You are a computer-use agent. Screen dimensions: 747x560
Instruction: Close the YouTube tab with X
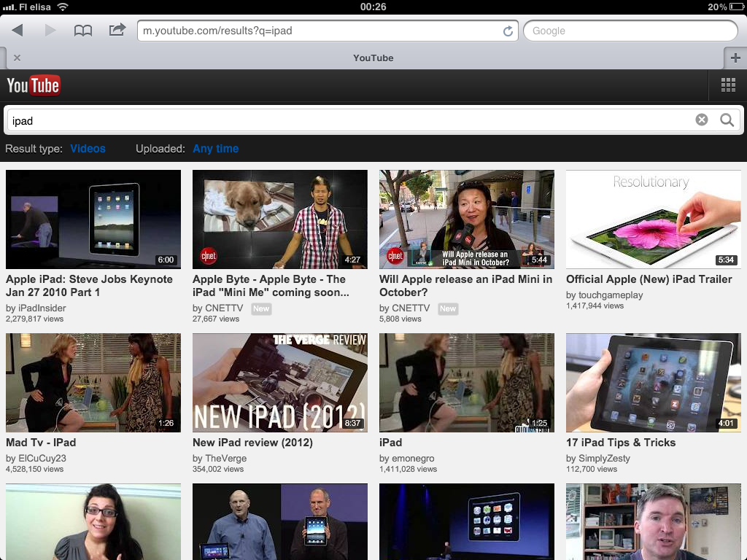(18, 58)
